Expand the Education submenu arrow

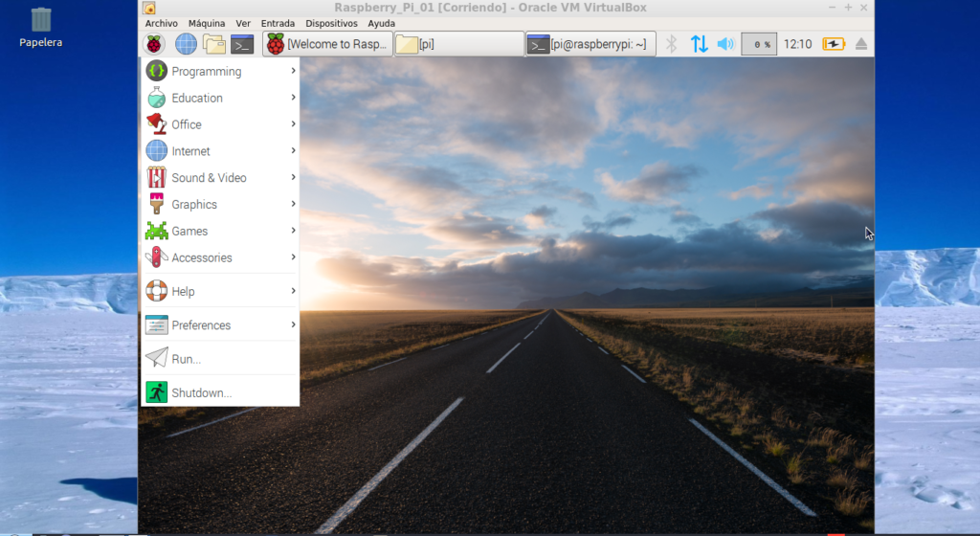click(293, 98)
